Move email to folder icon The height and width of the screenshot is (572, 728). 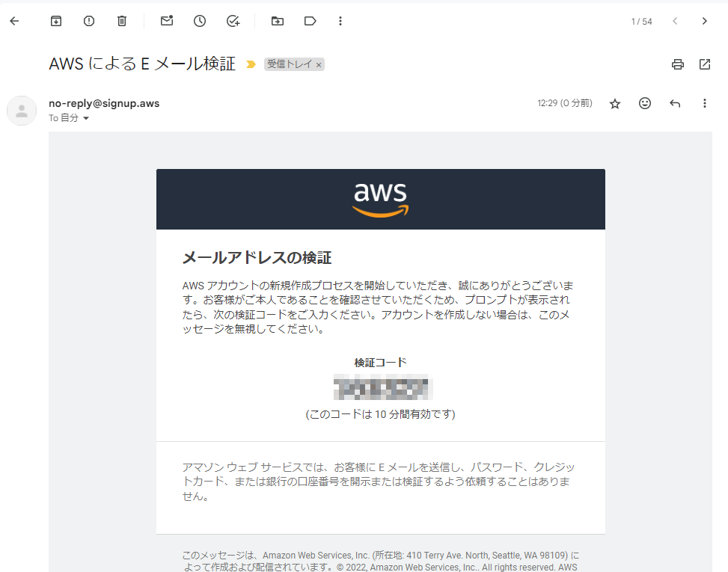pyautogui.click(x=278, y=21)
